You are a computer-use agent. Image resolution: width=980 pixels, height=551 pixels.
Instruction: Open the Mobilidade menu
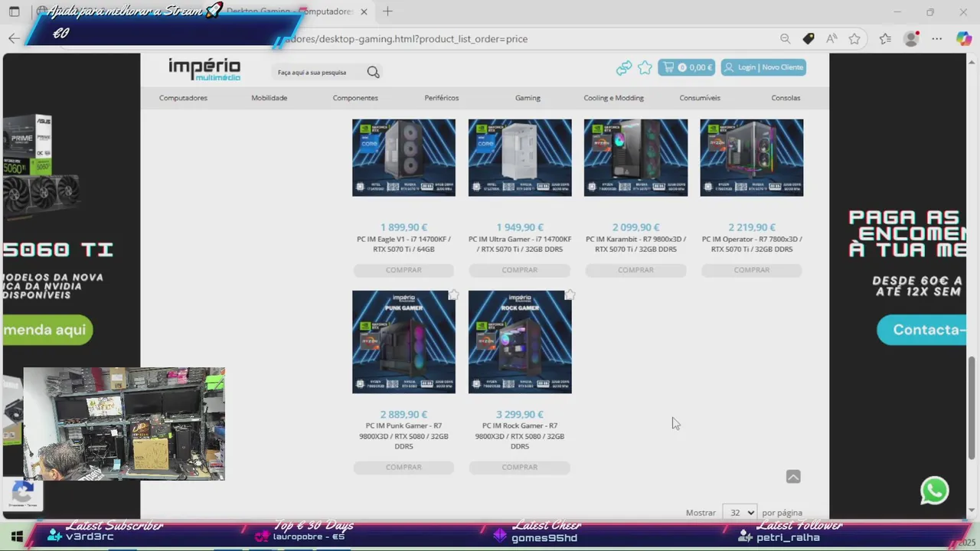269,98
